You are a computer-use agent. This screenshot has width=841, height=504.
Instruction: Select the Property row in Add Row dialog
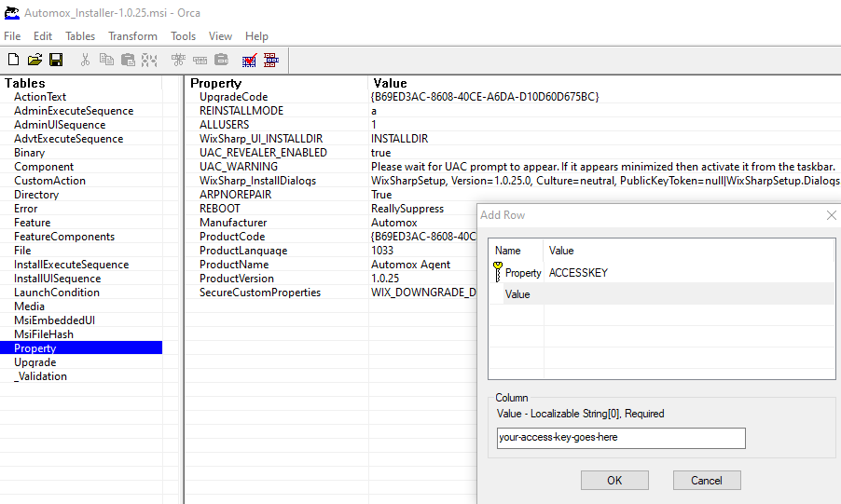pyautogui.click(x=662, y=272)
